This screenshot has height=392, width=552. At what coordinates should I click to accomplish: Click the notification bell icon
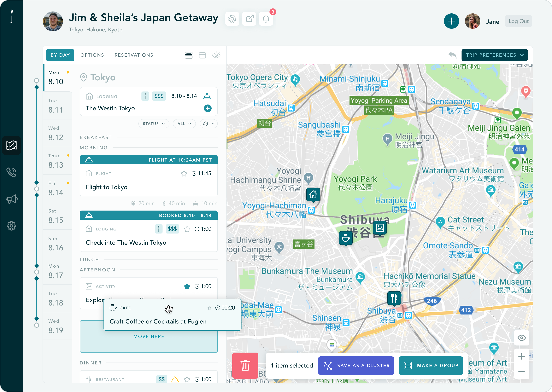pyautogui.click(x=266, y=19)
